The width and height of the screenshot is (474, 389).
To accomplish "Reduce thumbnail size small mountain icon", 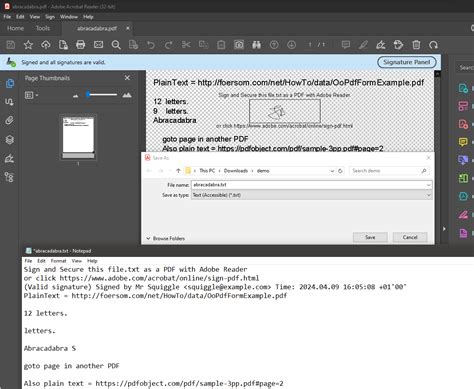I will point(76,96).
